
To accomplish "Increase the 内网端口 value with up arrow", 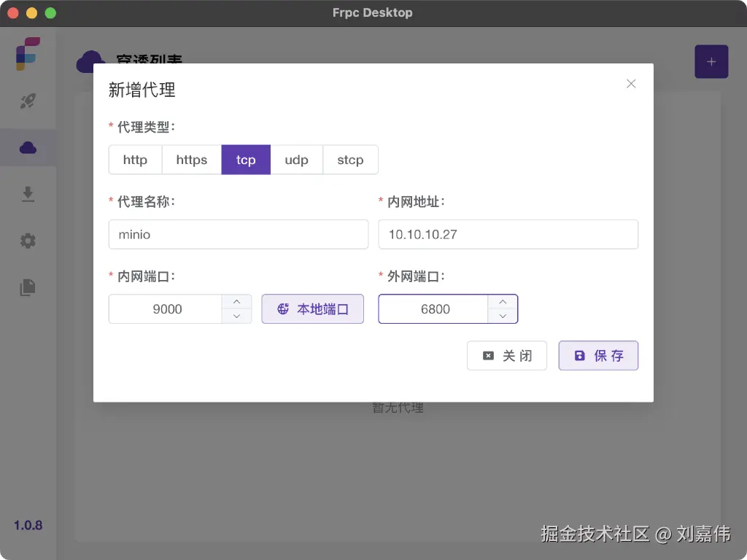I will [236, 302].
